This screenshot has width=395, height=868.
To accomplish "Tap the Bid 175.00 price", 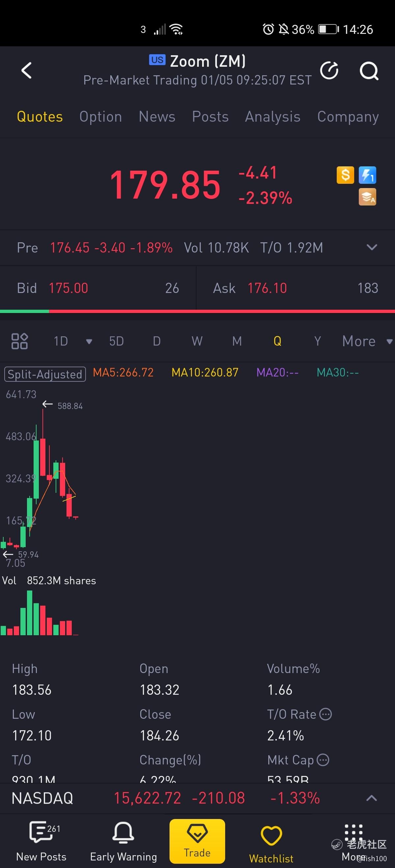I will [x=68, y=288].
